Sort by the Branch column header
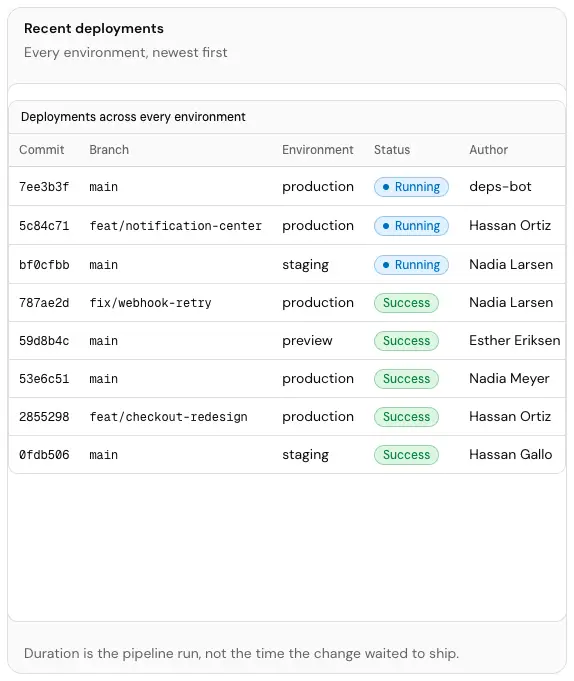The width and height of the screenshot is (574, 681). (x=109, y=150)
